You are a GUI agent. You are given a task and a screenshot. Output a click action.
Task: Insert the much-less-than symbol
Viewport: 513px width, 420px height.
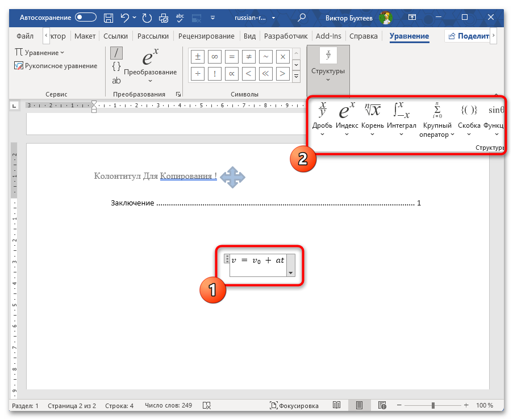tap(266, 74)
